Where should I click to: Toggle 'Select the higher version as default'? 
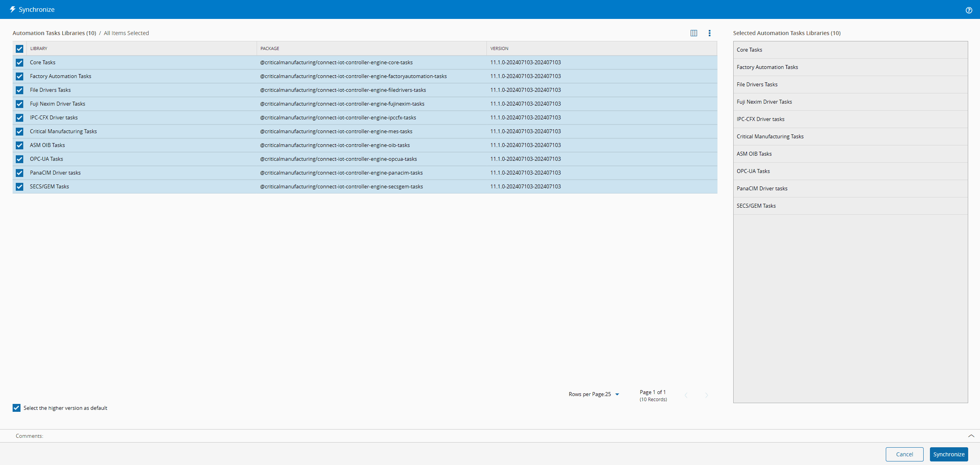(17, 408)
